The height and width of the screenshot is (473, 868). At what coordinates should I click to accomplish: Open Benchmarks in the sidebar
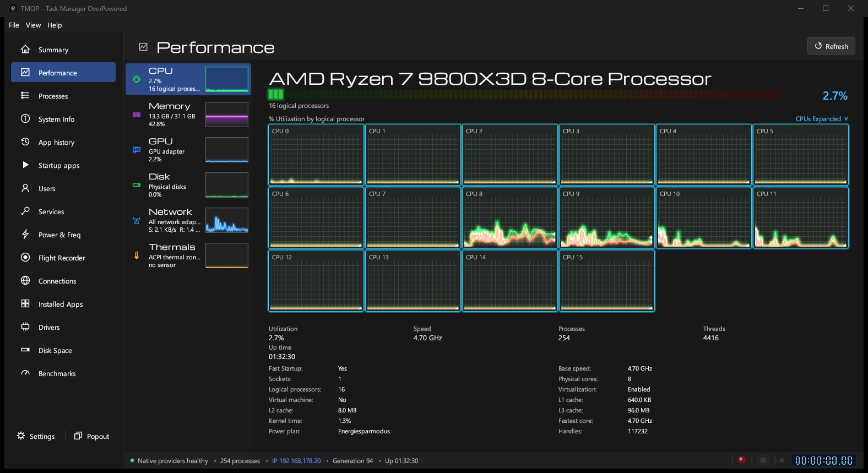tap(63, 373)
